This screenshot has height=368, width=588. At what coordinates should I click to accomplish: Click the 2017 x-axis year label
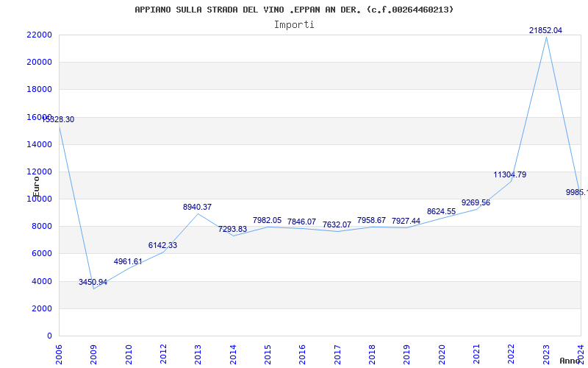(x=337, y=355)
